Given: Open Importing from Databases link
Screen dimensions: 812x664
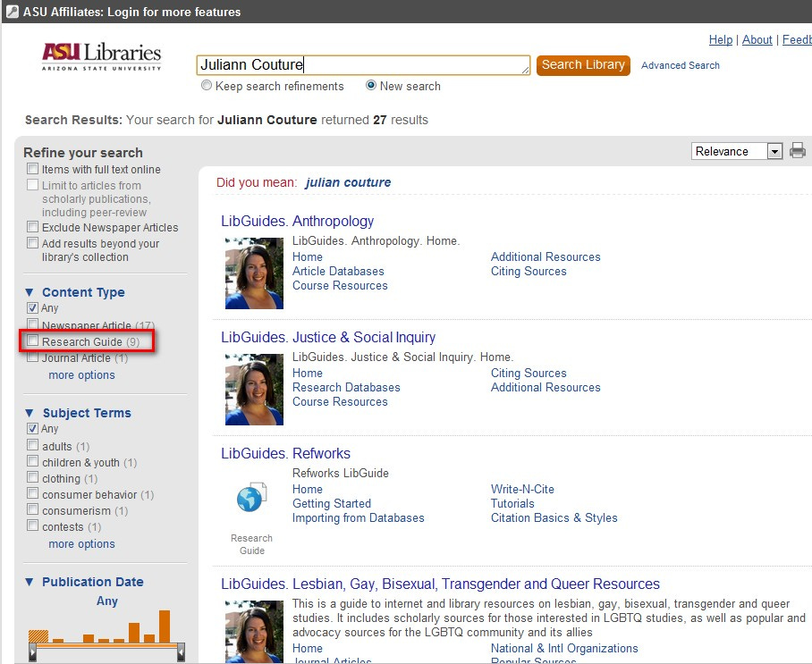Looking at the screenshot, I should point(358,518).
